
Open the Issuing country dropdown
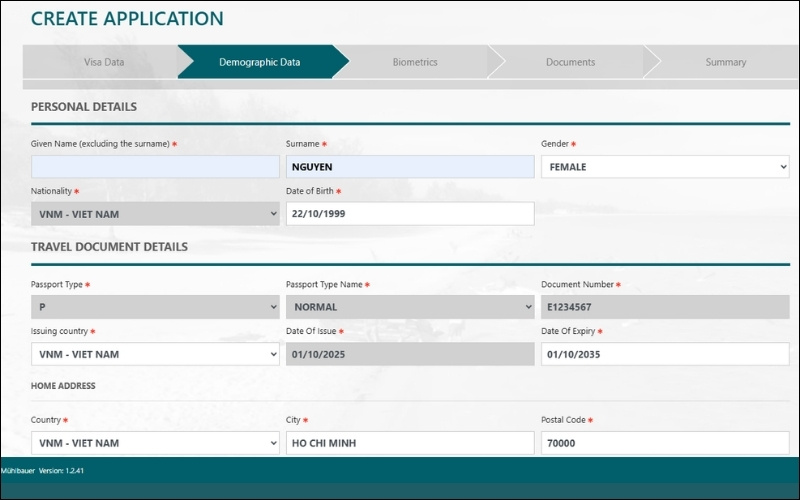155,354
